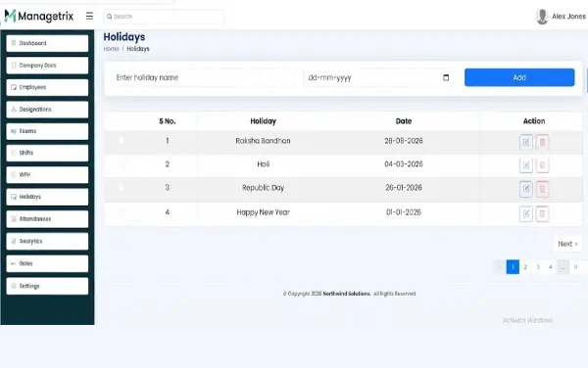This screenshot has width=588, height=368.
Task: Click the Holidays breadcrumb text
Action: [x=138, y=49]
